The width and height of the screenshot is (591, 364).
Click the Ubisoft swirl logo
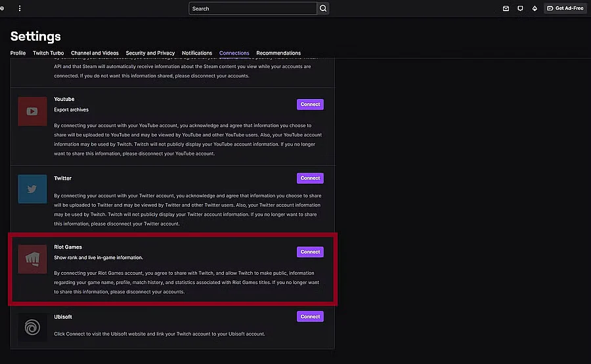click(x=32, y=327)
